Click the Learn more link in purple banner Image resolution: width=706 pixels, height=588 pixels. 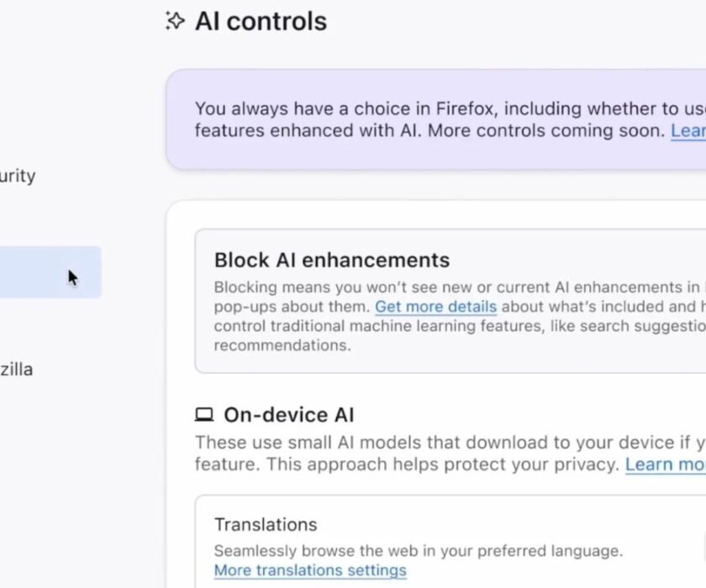tap(688, 131)
